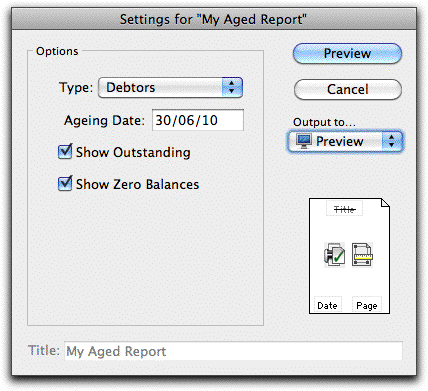
Task: Toggle the Date footer box on page layout
Action: (x=328, y=305)
